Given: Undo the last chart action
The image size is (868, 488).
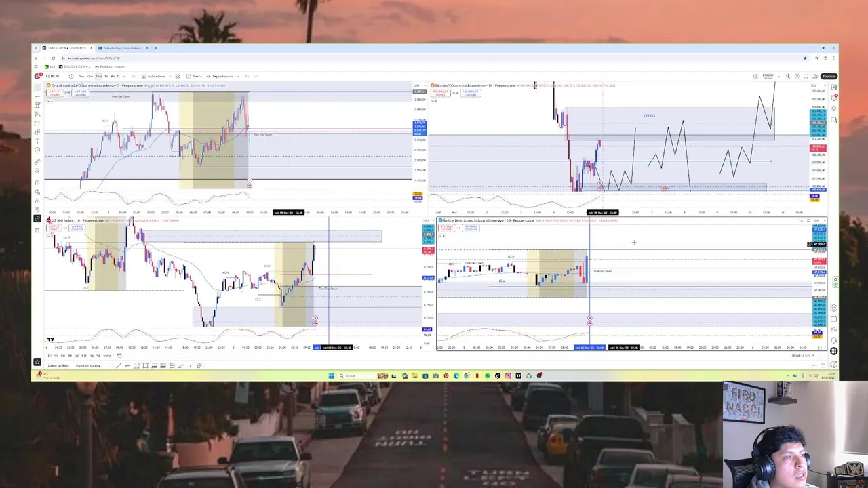Looking at the screenshot, I should click(x=247, y=76).
